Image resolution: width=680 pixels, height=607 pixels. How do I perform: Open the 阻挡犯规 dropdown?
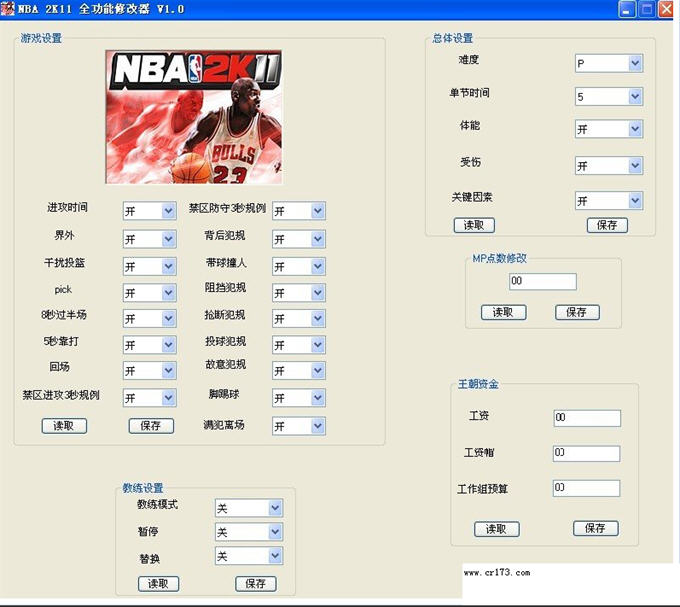pos(299,293)
